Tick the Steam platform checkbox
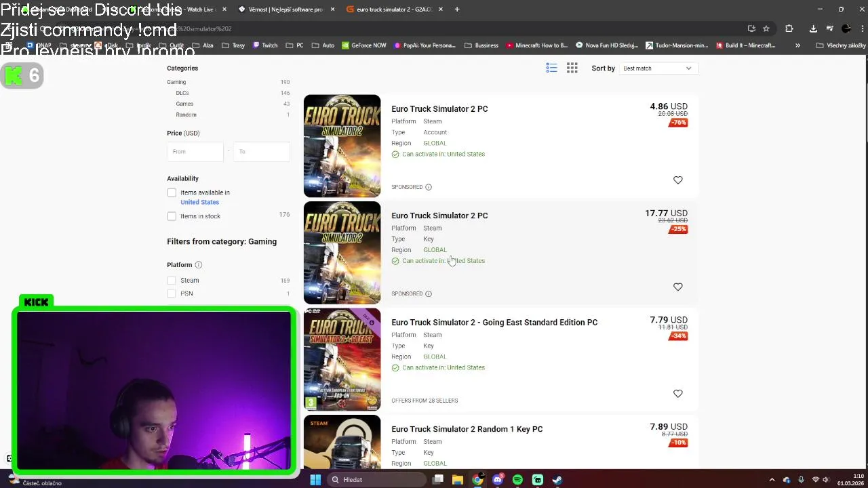Screen dimensions: 868x488 (172, 281)
